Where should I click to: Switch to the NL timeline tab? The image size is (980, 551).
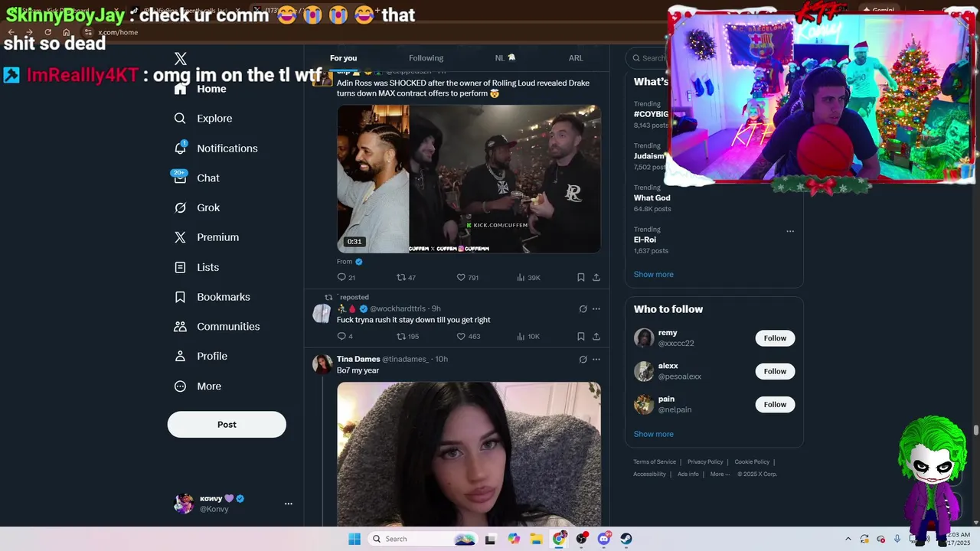(505, 58)
